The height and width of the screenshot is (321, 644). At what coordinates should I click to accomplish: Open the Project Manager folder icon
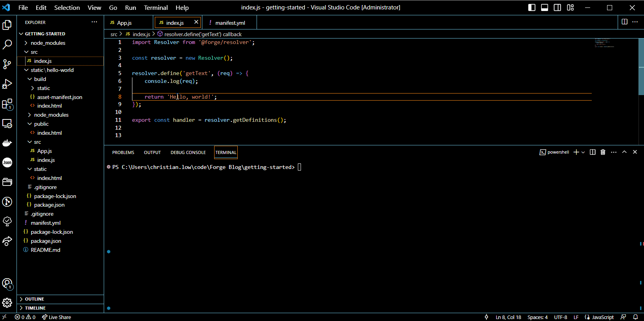[x=7, y=182]
